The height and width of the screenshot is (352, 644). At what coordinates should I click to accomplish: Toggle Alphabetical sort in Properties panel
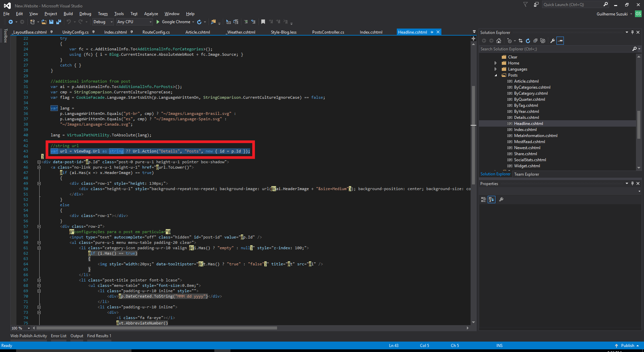(x=491, y=200)
